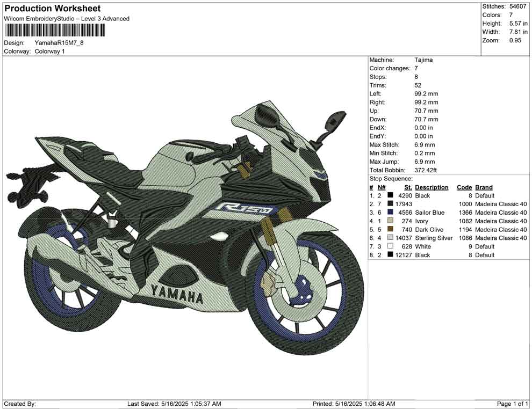Click the 'Brand' column header
The height and width of the screenshot is (409, 532).
pos(484,187)
